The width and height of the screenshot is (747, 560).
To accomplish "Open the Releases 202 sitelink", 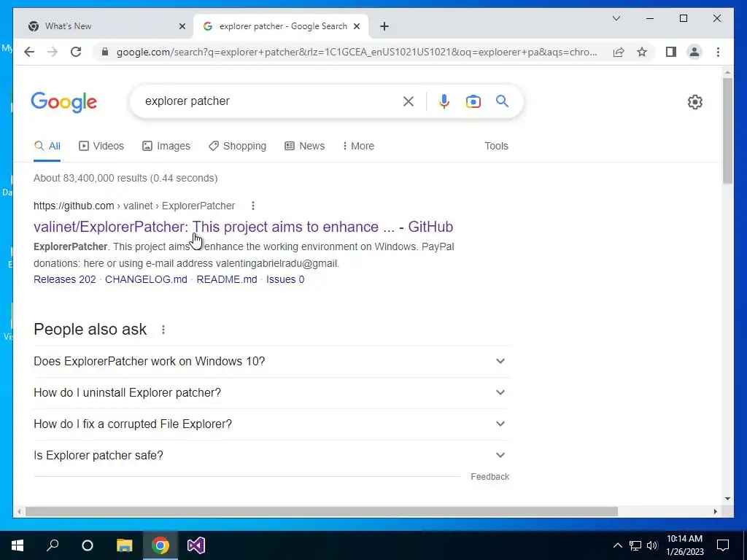I will pos(65,279).
